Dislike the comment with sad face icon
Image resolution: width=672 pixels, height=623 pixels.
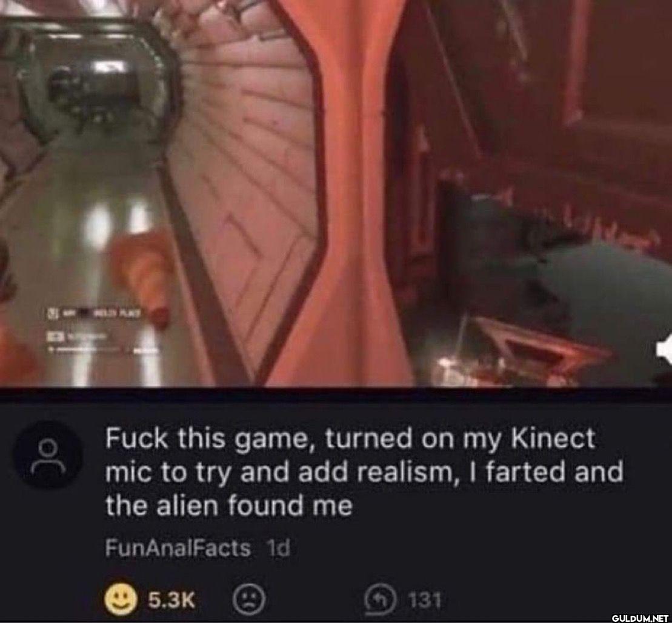(249, 599)
